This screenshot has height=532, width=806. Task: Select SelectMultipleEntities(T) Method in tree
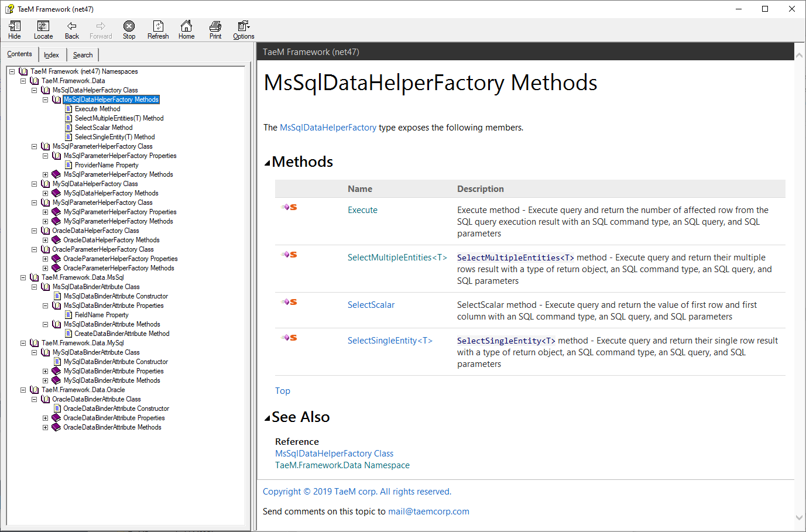[x=119, y=118]
